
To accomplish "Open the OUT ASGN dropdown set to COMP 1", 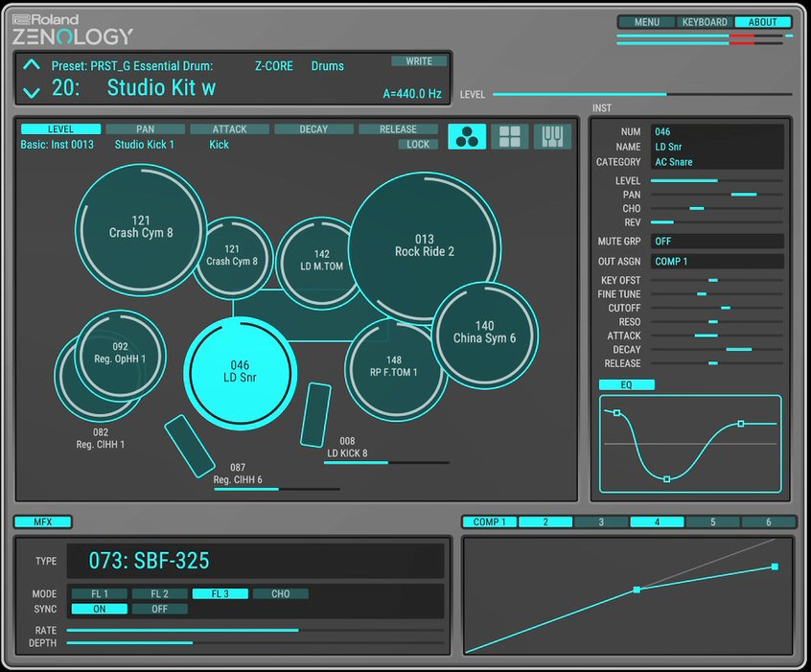I will [x=717, y=262].
